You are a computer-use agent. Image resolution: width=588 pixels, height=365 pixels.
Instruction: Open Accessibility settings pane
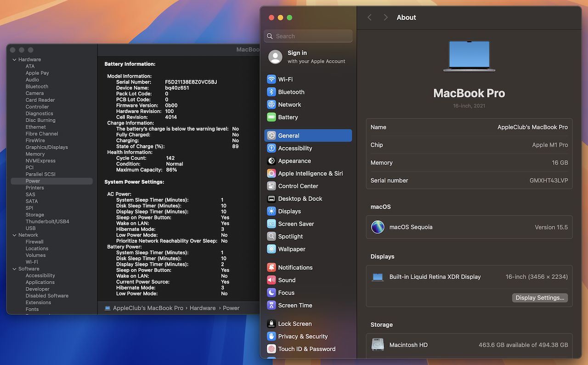point(308,148)
